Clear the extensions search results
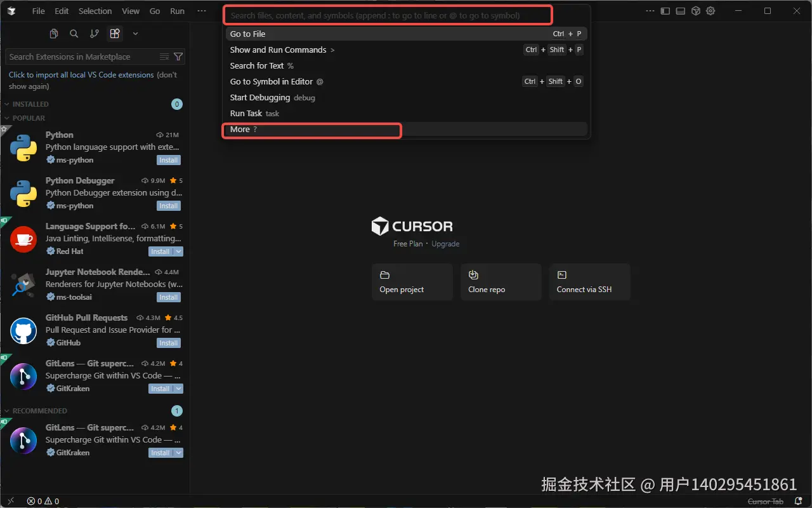Viewport: 812px width, 508px height. click(164, 57)
